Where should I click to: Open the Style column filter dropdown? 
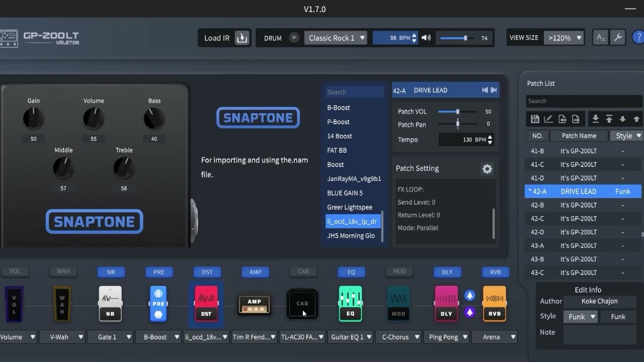tap(626, 136)
